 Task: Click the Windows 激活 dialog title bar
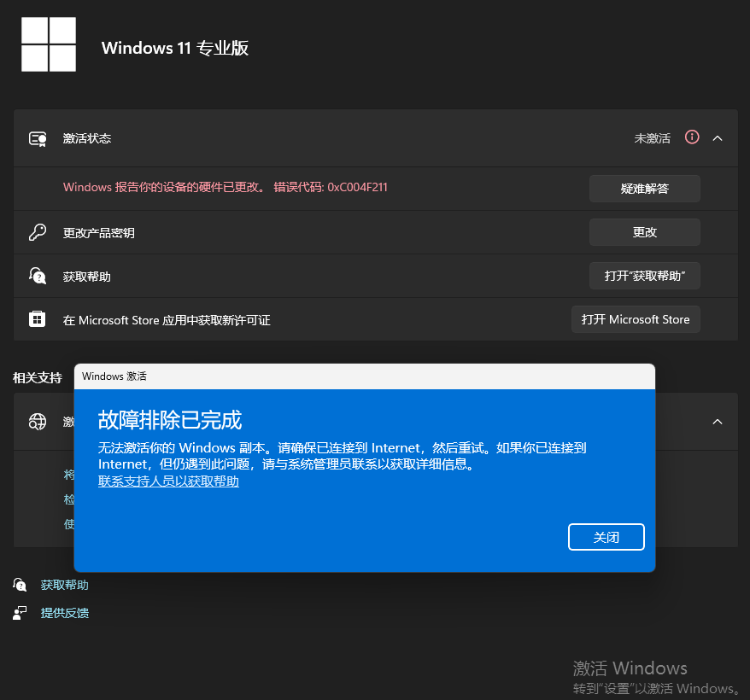(x=366, y=376)
